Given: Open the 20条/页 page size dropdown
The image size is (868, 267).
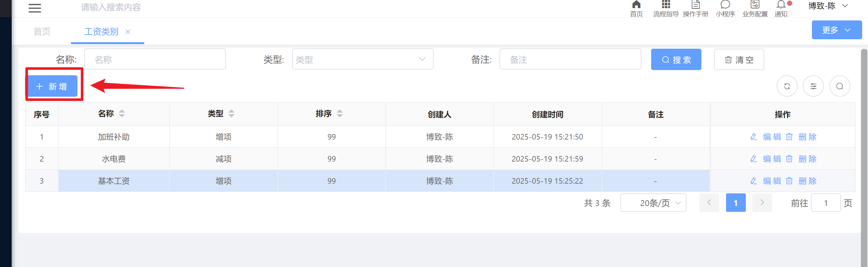Looking at the screenshot, I should click(x=653, y=203).
